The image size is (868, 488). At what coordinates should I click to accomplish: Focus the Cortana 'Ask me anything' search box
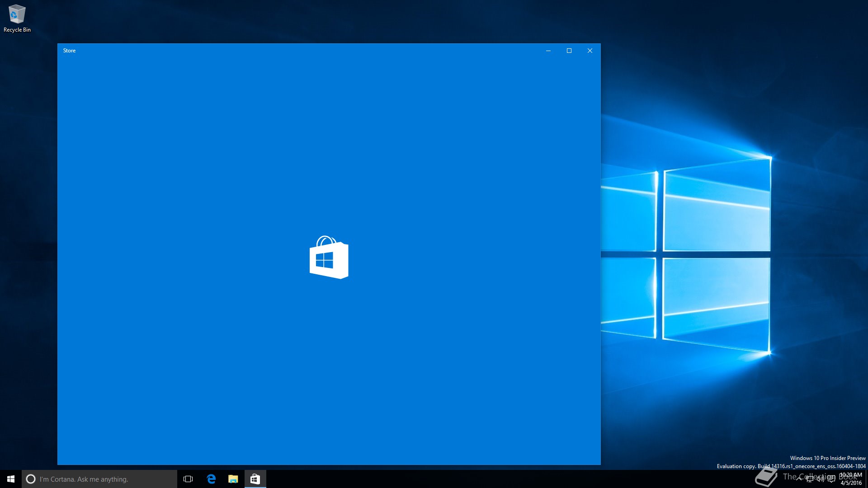pyautogui.click(x=99, y=479)
